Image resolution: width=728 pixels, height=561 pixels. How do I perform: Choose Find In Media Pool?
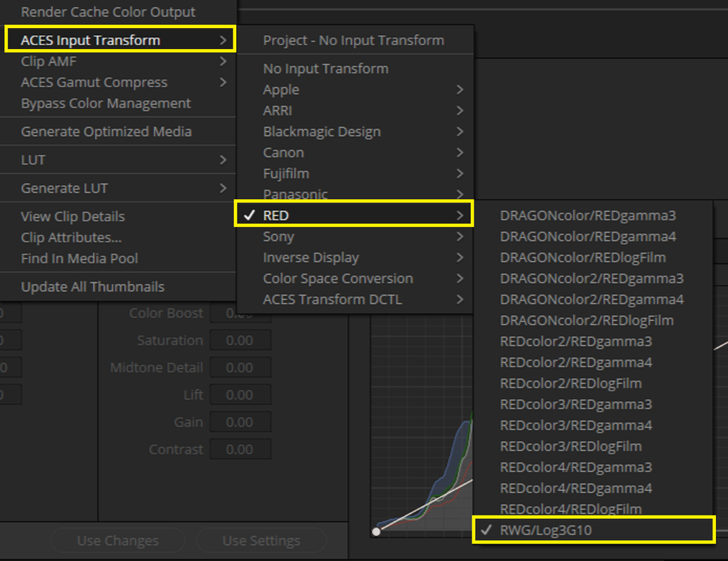click(x=118, y=259)
